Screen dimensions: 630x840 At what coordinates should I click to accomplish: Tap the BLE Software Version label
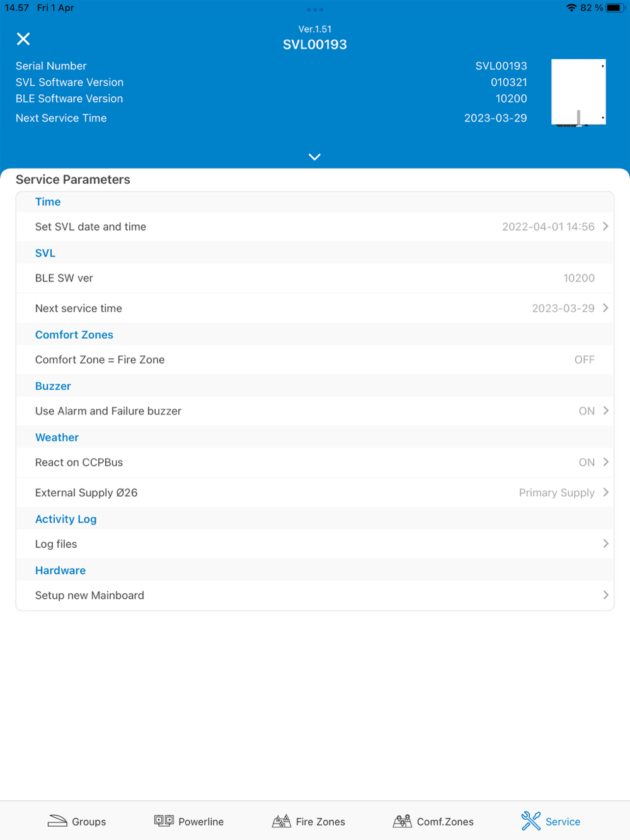[x=69, y=99]
